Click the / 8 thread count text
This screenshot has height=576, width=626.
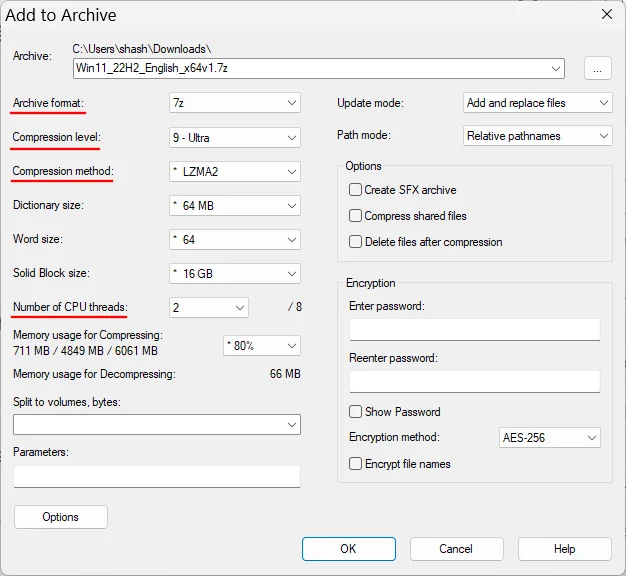295,307
